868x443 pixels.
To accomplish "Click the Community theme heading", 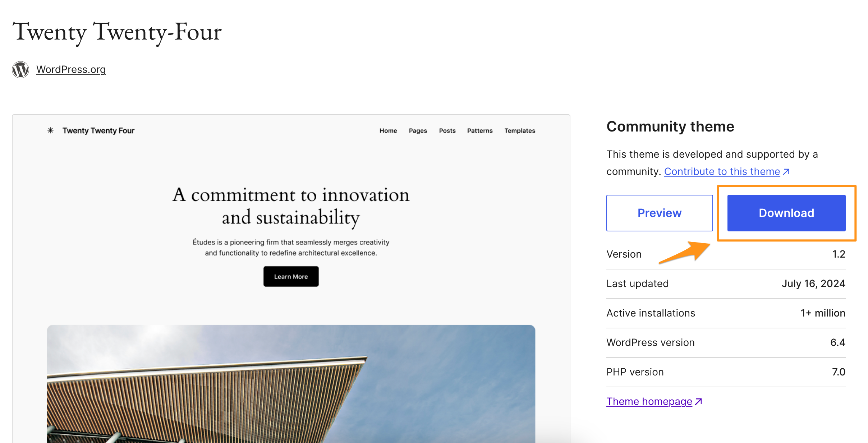I will click(670, 127).
